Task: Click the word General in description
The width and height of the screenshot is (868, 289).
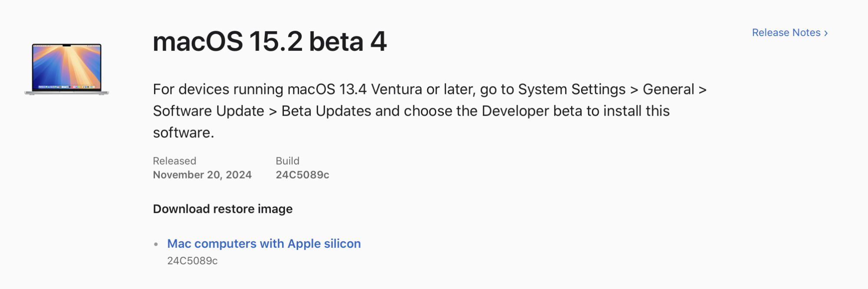Action: click(668, 89)
